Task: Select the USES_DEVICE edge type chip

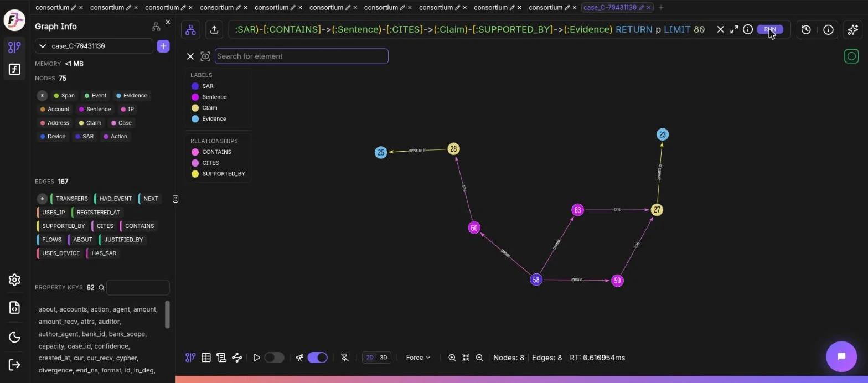Action: coord(60,253)
